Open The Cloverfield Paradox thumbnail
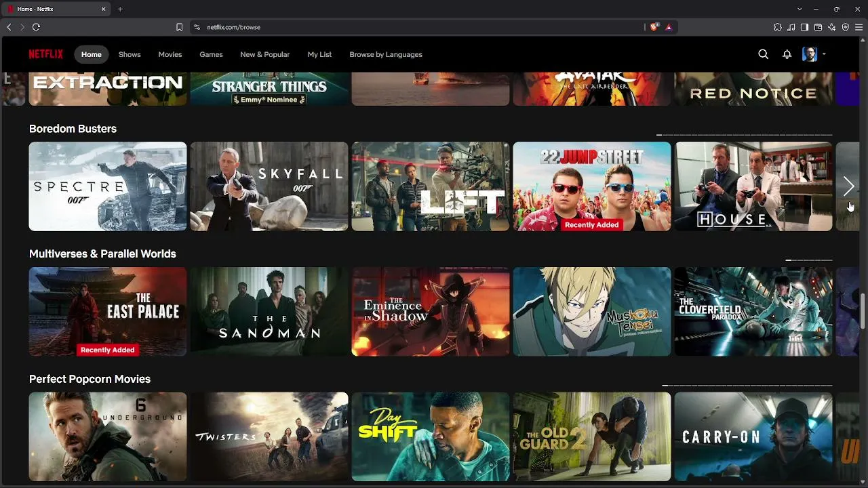Screen dimensions: 868x488 click(753, 312)
